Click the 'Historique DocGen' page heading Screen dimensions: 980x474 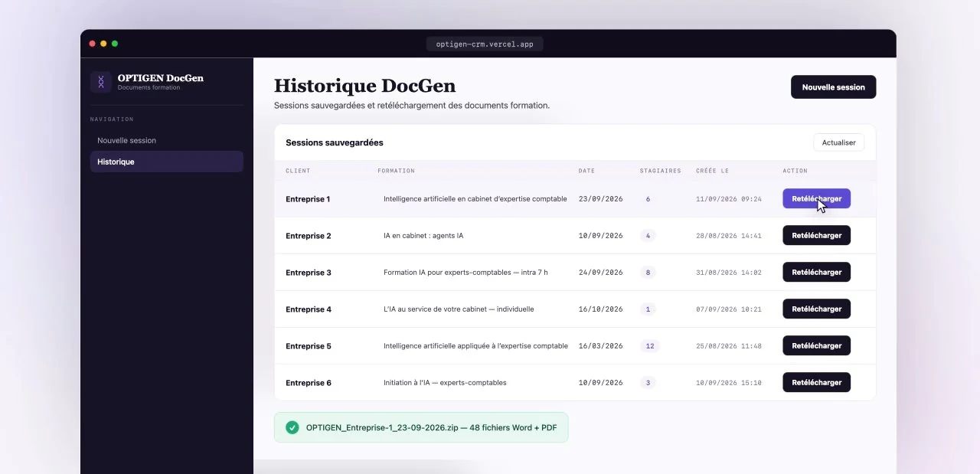[364, 86]
